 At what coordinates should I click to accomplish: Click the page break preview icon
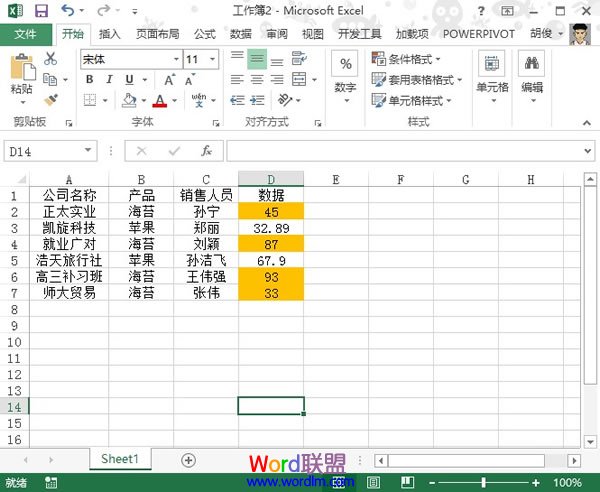pyautogui.click(x=408, y=482)
